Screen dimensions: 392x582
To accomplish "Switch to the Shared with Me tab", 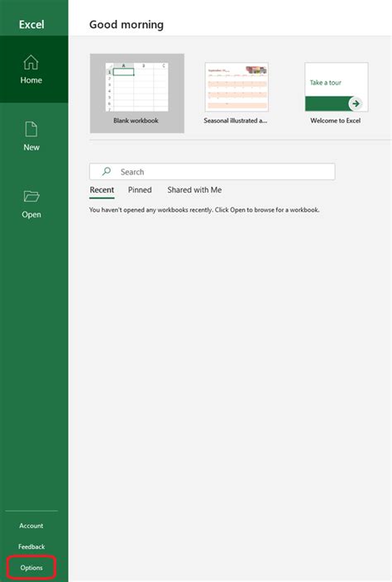I will [x=194, y=190].
